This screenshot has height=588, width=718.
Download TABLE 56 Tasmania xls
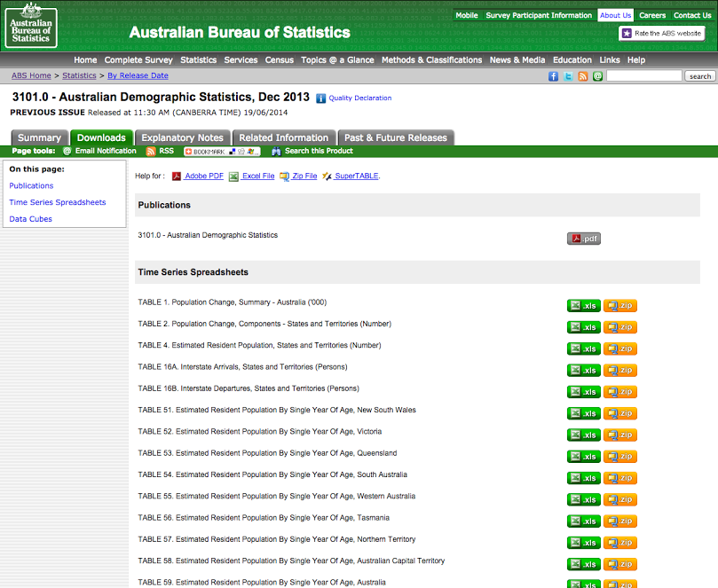point(584,521)
